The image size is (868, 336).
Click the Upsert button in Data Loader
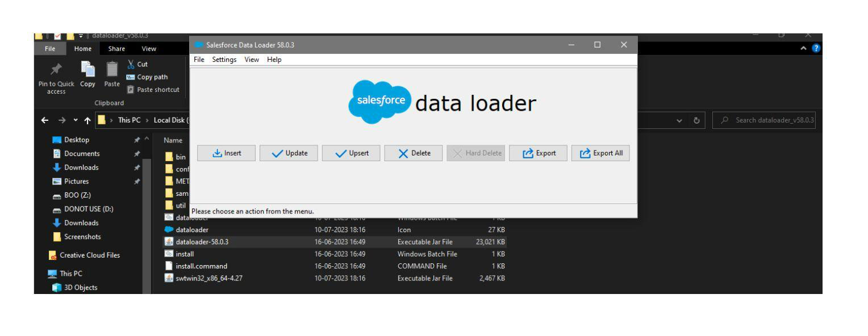click(x=350, y=153)
